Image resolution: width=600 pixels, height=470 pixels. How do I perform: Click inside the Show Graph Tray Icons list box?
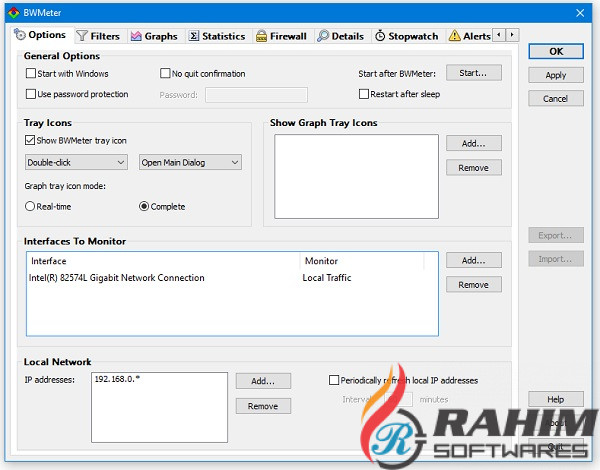(x=356, y=176)
